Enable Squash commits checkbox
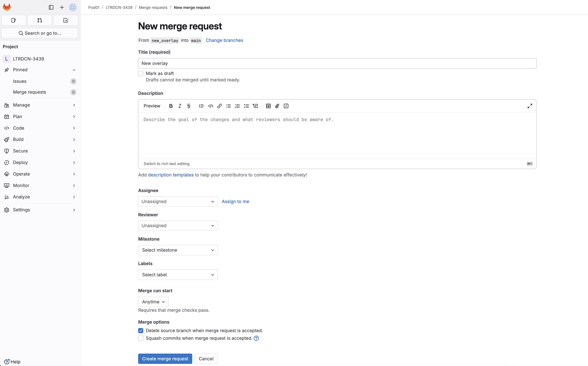This screenshot has height=366, width=588. 141,338
